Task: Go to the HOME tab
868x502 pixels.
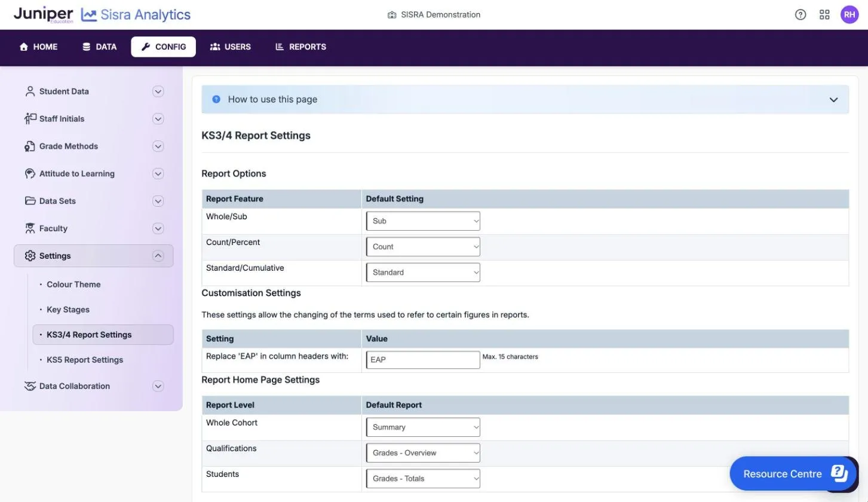Action: [38, 47]
